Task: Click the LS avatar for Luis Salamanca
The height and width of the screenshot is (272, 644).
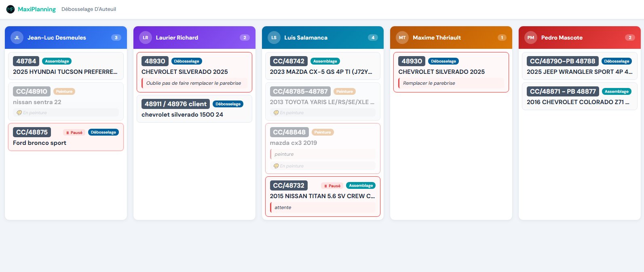Action: pyautogui.click(x=274, y=38)
